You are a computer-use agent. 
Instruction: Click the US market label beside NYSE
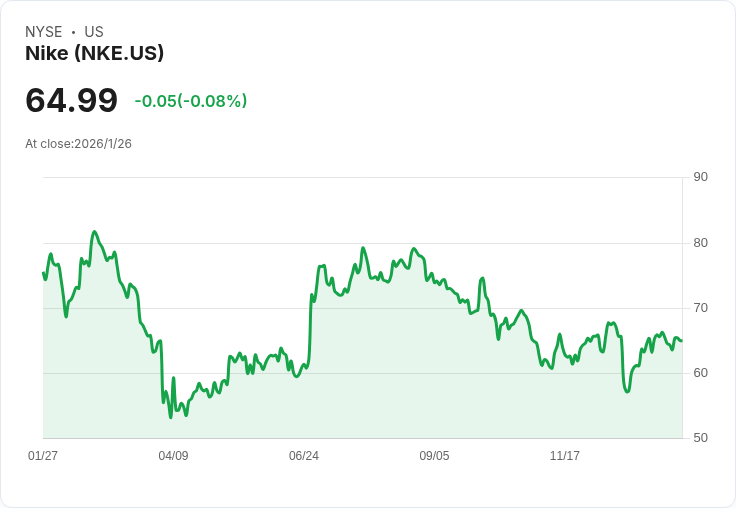(x=94, y=32)
